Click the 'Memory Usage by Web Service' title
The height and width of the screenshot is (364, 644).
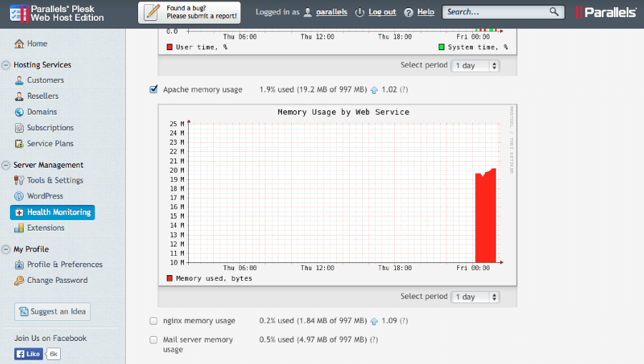tap(343, 112)
